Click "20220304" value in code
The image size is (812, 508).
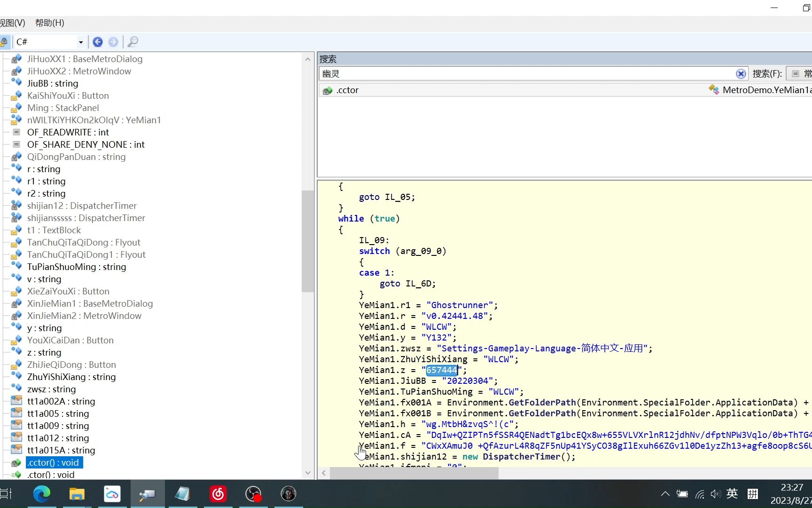(x=467, y=381)
